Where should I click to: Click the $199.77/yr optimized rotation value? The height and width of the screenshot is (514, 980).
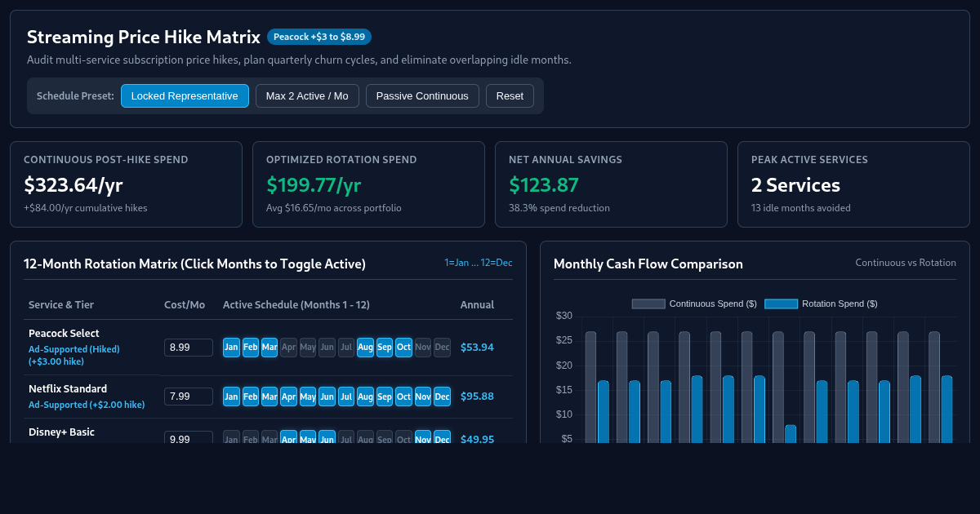point(314,185)
